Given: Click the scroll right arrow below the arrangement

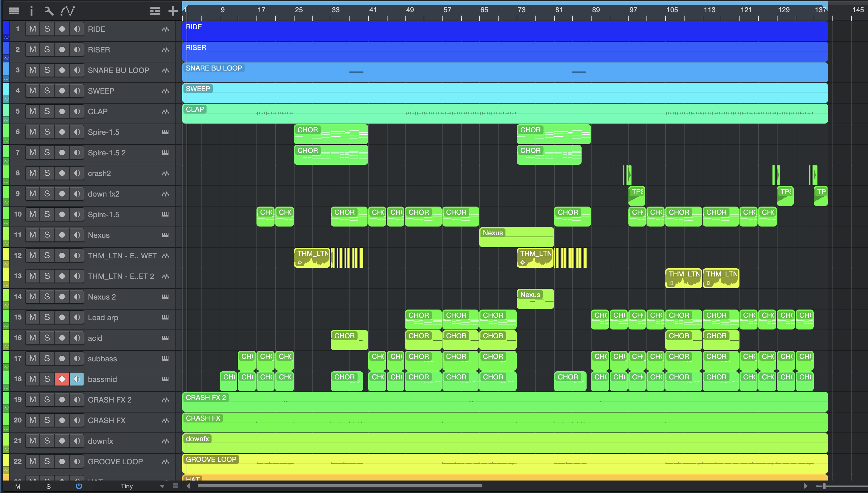Looking at the screenshot, I should coord(805,486).
